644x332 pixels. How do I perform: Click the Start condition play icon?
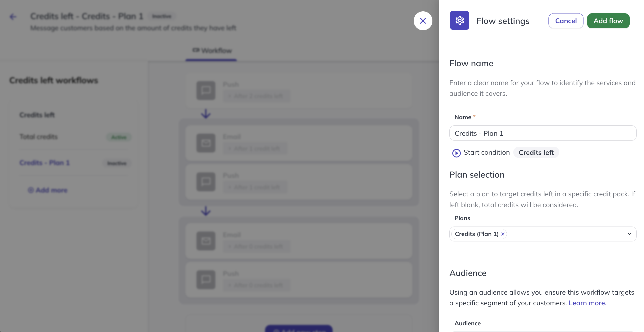pyautogui.click(x=456, y=153)
